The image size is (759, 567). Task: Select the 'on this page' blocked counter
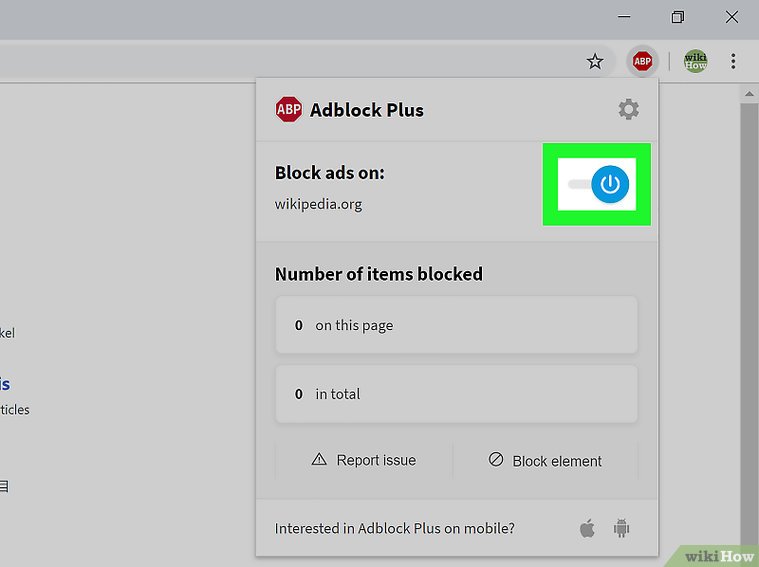(456, 325)
